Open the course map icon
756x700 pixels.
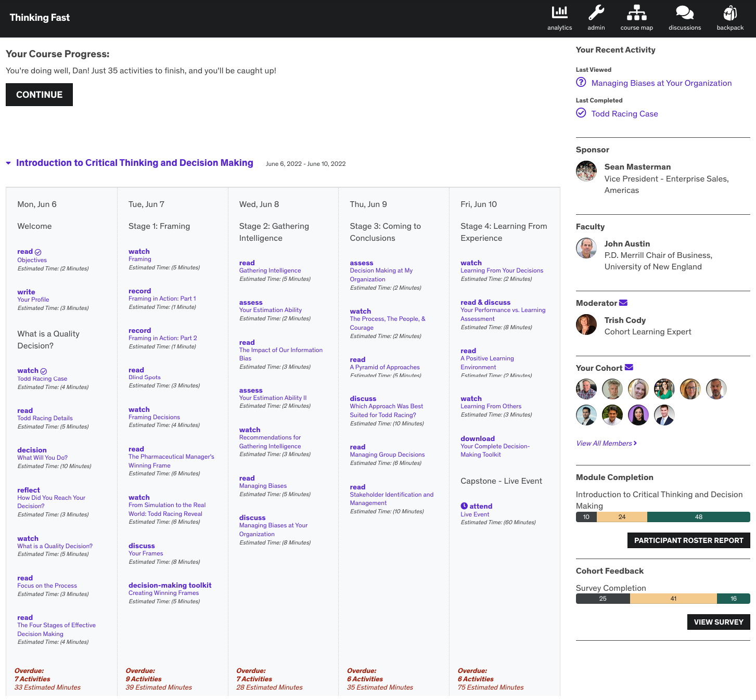pos(636,12)
